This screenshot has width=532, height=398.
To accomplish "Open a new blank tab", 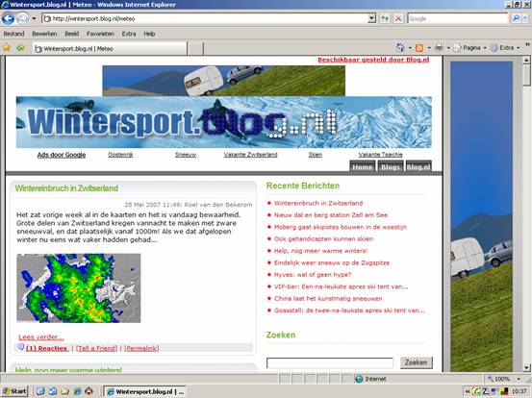I will 195,48.
